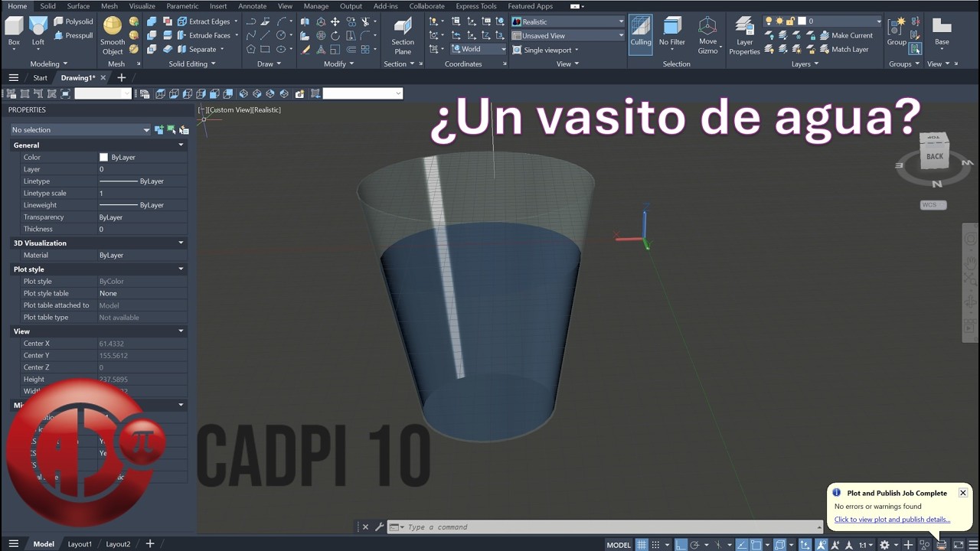Add a new layout with plus button

coord(150,544)
